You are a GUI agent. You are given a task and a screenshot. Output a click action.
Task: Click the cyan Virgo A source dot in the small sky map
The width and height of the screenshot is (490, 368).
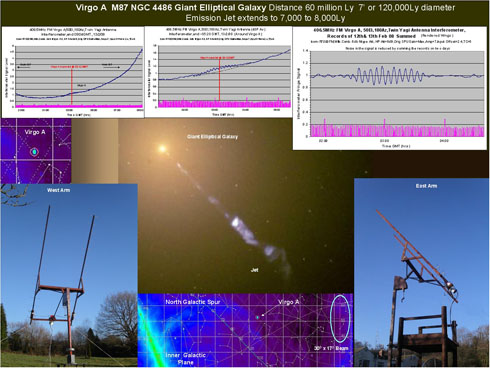coord(34,152)
